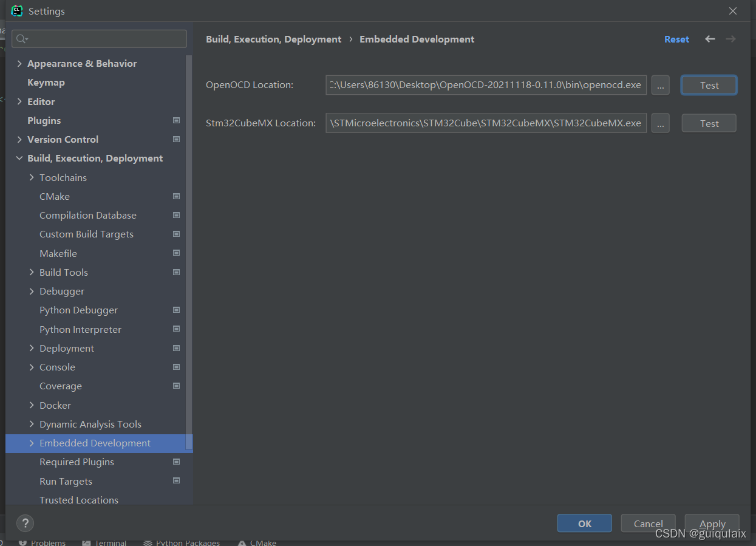Expand the Console node
This screenshot has width=756, height=546.
pyautogui.click(x=32, y=367)
